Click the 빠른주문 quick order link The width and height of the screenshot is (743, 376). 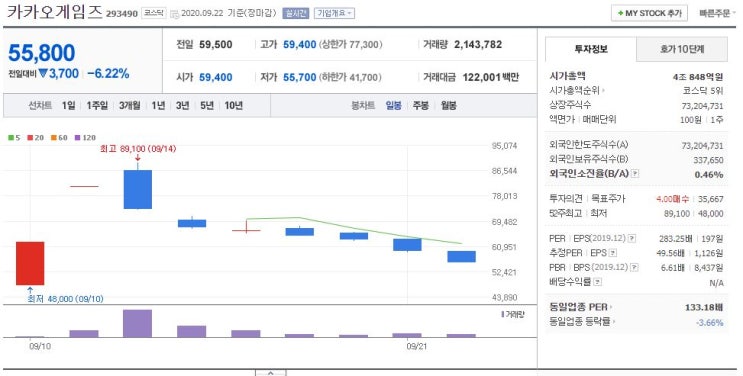(717, 13)
